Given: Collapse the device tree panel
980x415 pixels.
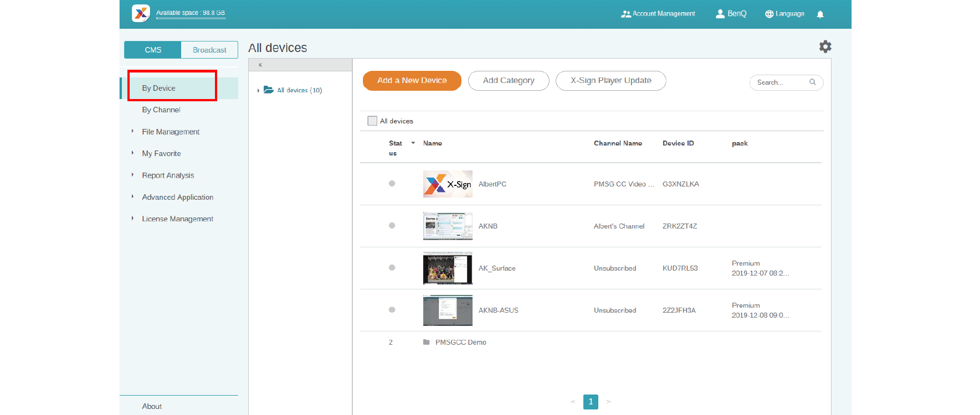Looking at the screenshot, I should tap(260, 65).
